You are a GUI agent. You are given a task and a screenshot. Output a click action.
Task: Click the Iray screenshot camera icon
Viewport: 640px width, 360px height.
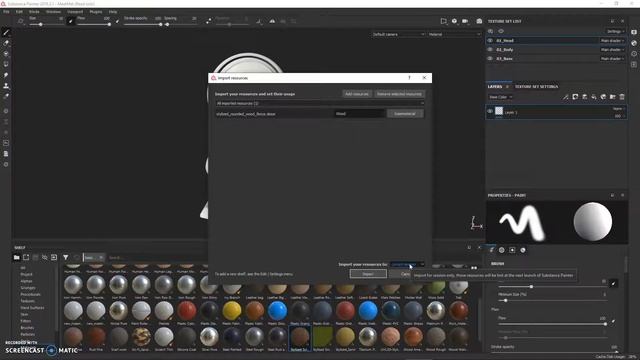pyautogui.click(x=479, y=21)
